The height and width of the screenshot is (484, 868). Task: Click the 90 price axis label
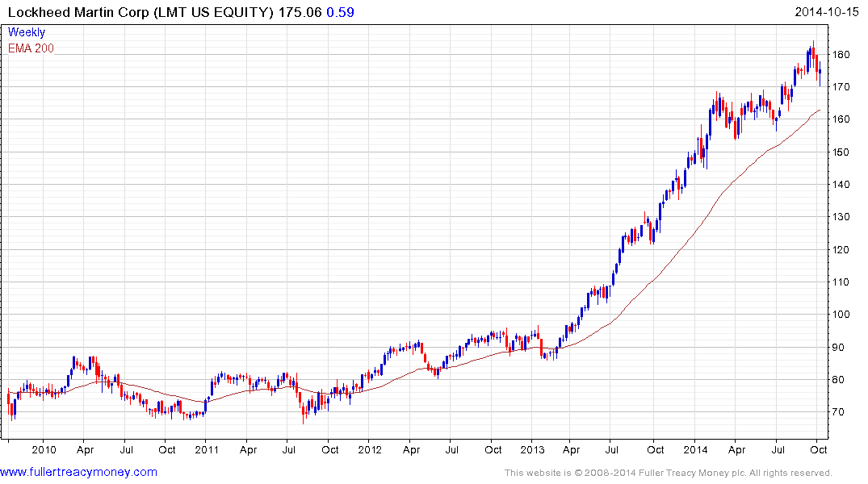(838, 348)
